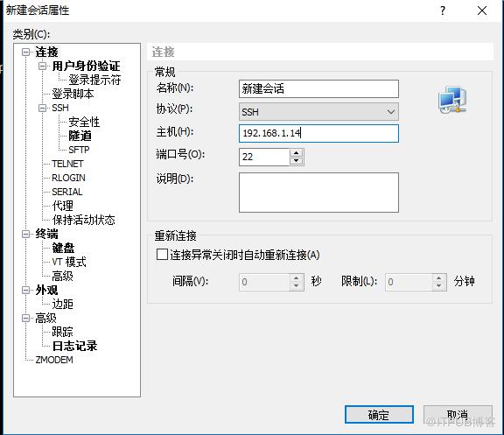Enable 连接异常关闭时自动重新连接 checkbox

point(162,255)
